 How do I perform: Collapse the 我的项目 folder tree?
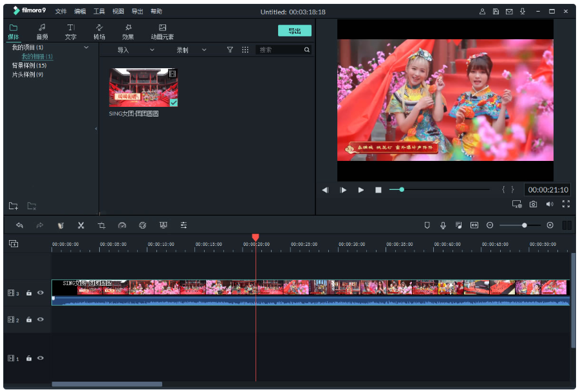86,48
